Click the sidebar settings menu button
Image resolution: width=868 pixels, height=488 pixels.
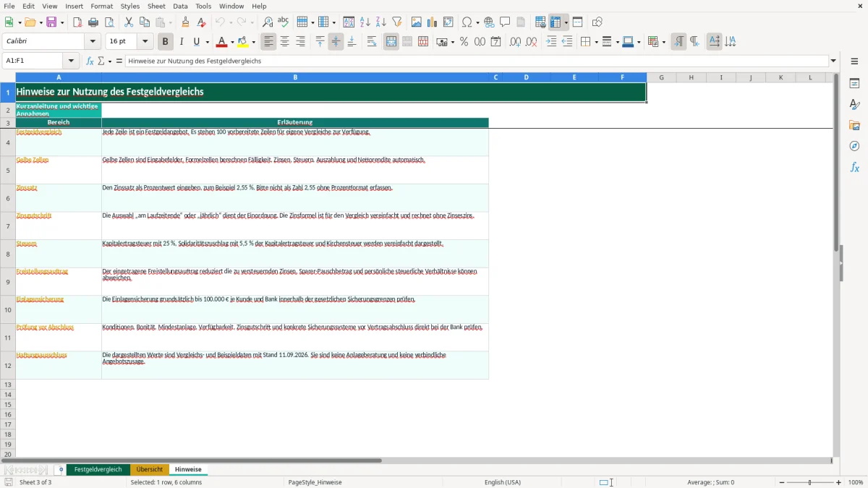point(854,61)
